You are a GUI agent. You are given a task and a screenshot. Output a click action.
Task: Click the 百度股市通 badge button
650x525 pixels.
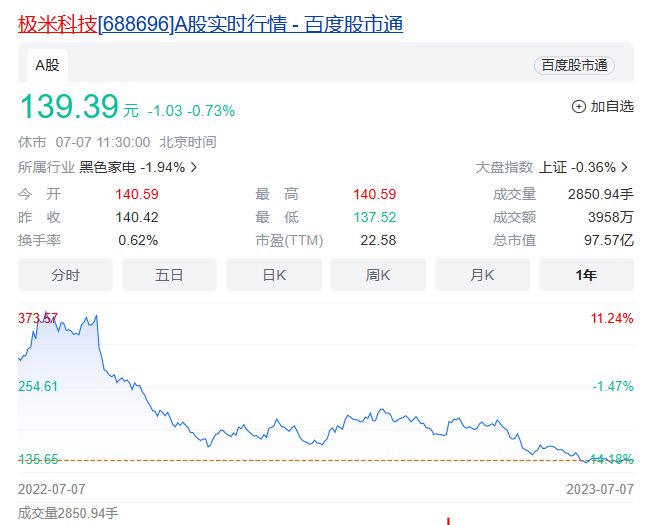574,66
